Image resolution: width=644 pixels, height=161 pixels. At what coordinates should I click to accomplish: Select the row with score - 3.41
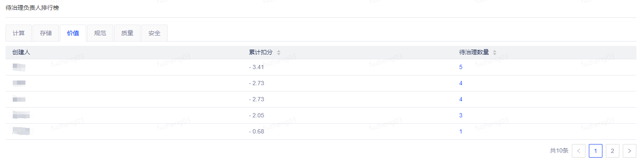tap(321, 67)
